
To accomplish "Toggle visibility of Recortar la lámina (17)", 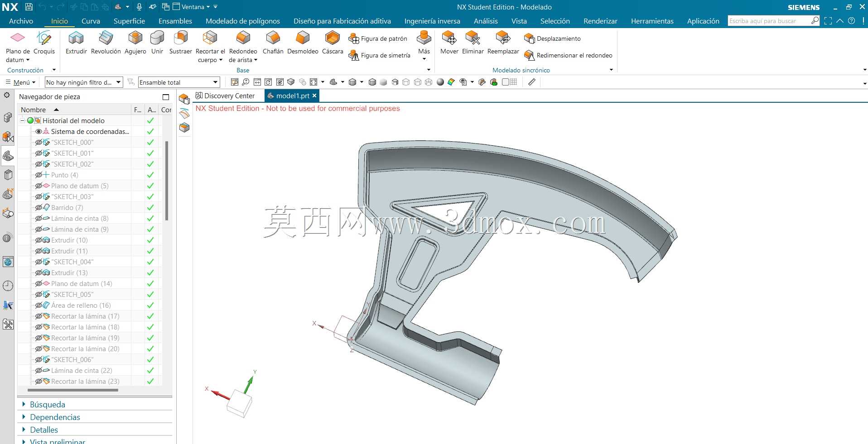I will (x=39, y=316).
